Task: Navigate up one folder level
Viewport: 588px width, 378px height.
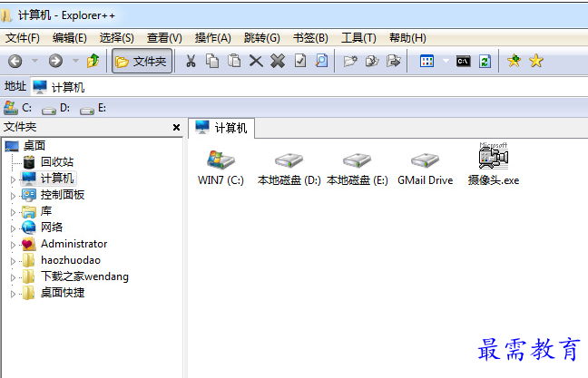Action: point(93,61)
